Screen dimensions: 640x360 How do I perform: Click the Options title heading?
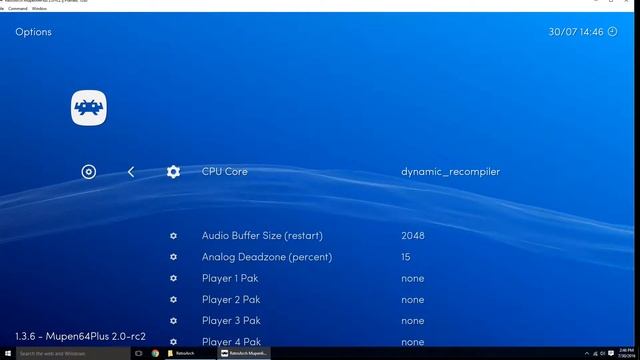(33, 32)
